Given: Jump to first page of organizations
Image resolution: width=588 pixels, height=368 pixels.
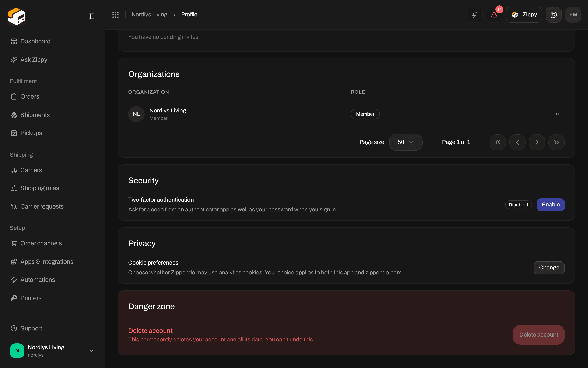Looking at the screenshot, I should tap(498, 142).
